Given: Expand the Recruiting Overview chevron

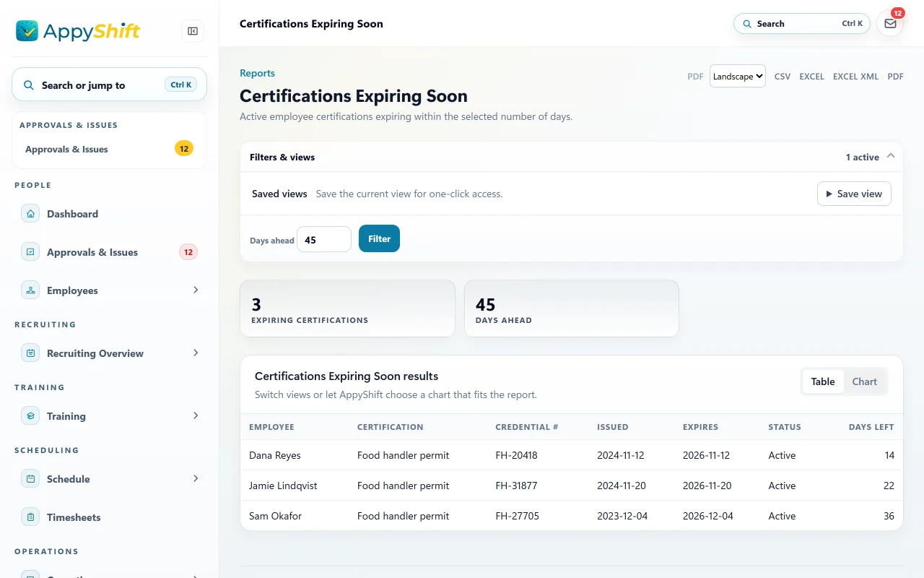Looking at the screenshot, I should [196, 353].
